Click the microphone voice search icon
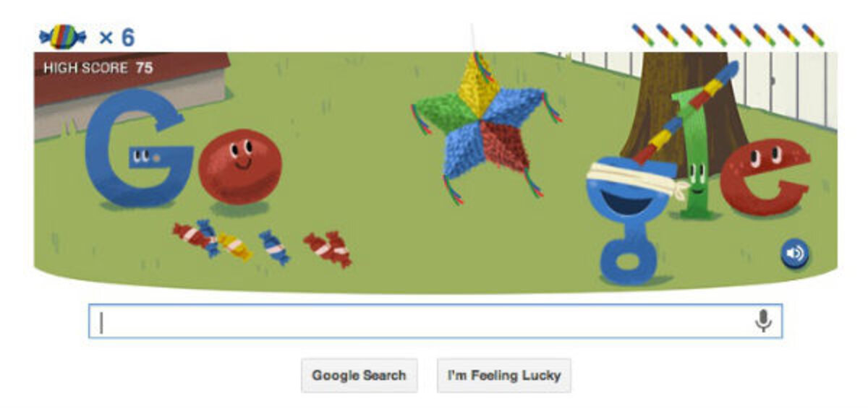The width and height of the screenshot is (868, 409). pos(763,322)
